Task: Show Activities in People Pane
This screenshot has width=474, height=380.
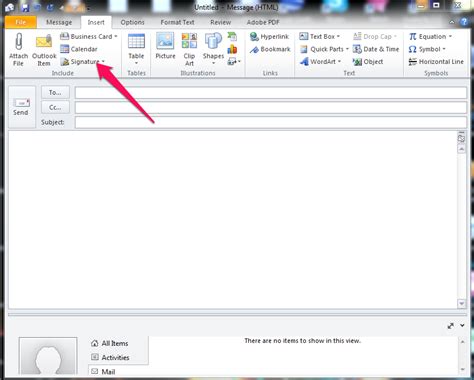Action: tap(110, 357)
